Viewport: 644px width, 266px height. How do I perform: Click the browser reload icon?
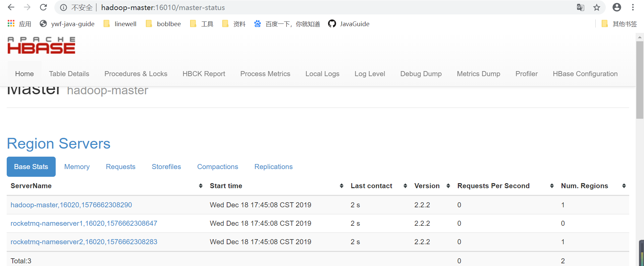(x=43, y=7)
